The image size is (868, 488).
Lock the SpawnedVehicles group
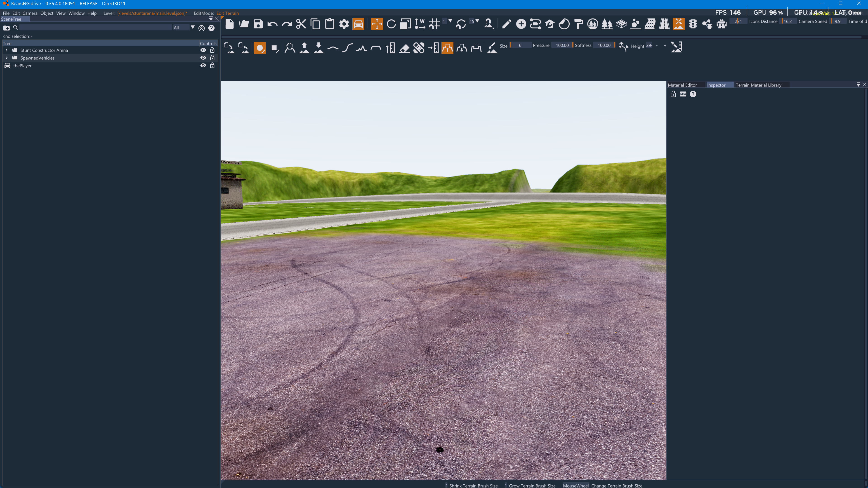tap(212, 58)
